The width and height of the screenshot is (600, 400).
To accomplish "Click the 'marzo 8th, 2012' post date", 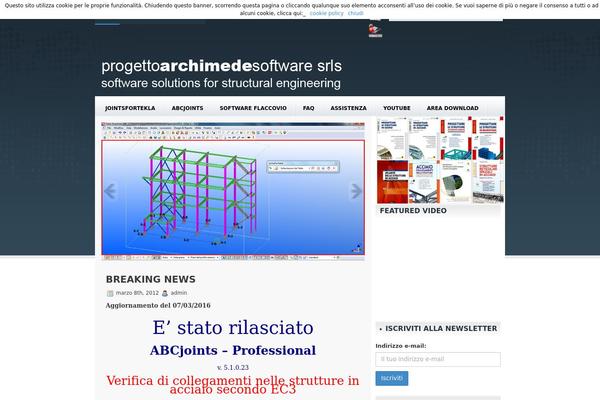I will (x=137, y=293).
